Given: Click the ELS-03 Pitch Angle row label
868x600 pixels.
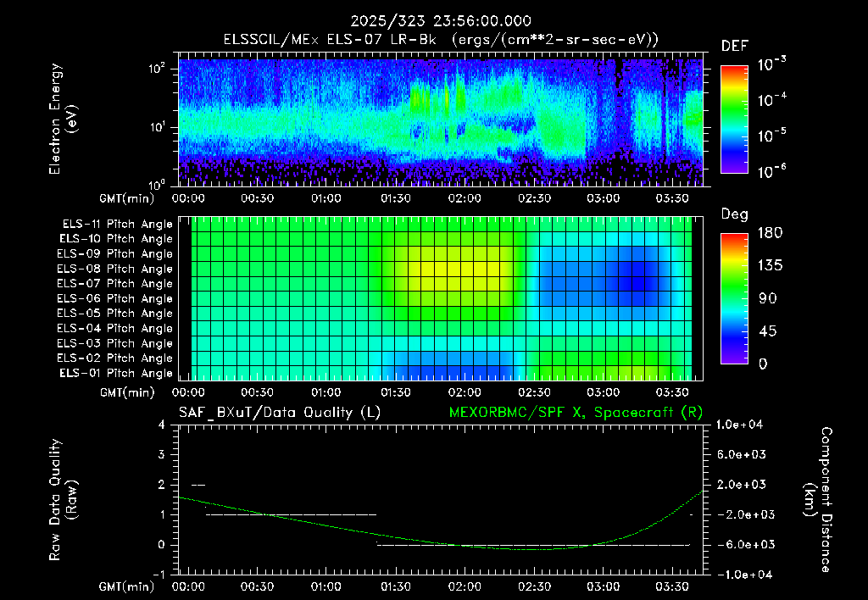Looking at the screenshot, I should pos(114,344).
